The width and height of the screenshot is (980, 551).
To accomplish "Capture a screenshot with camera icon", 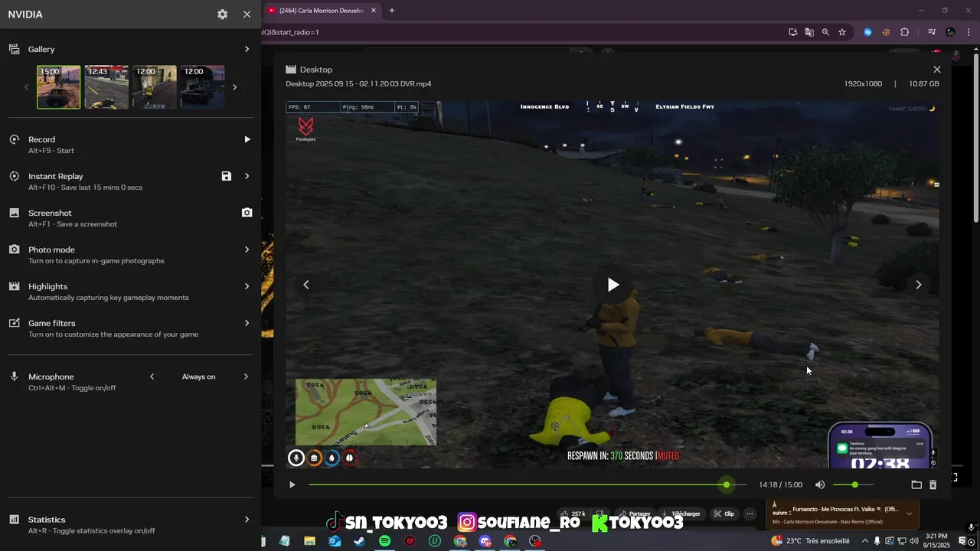I will coord(247,213).
